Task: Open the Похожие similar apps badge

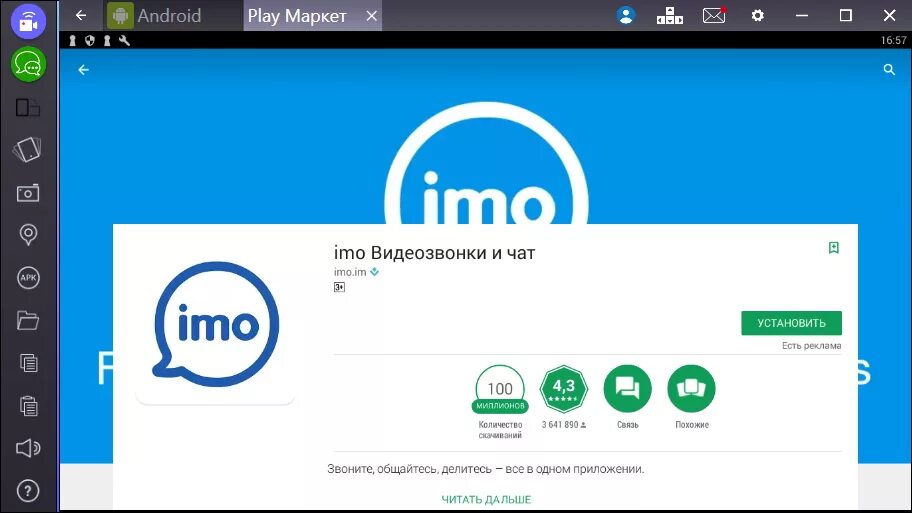Action: (692, 389)
